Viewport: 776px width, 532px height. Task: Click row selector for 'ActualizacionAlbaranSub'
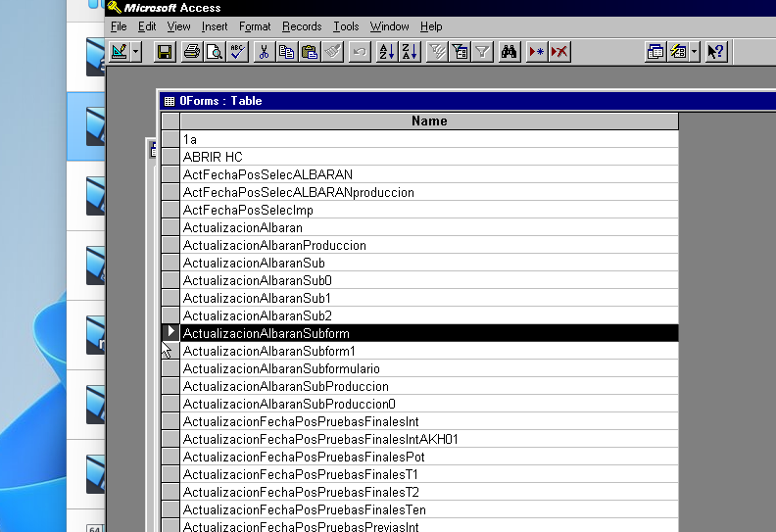170,263
